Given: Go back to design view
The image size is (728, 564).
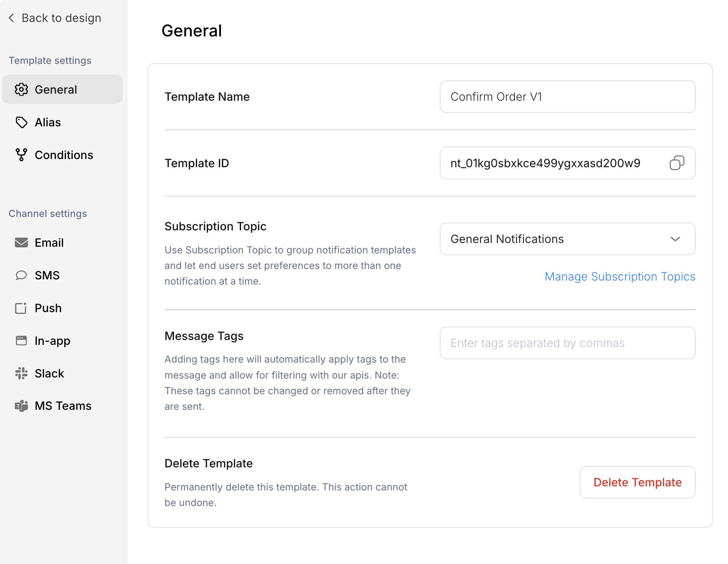Looking at the screenshot, I should coord(55,18).
